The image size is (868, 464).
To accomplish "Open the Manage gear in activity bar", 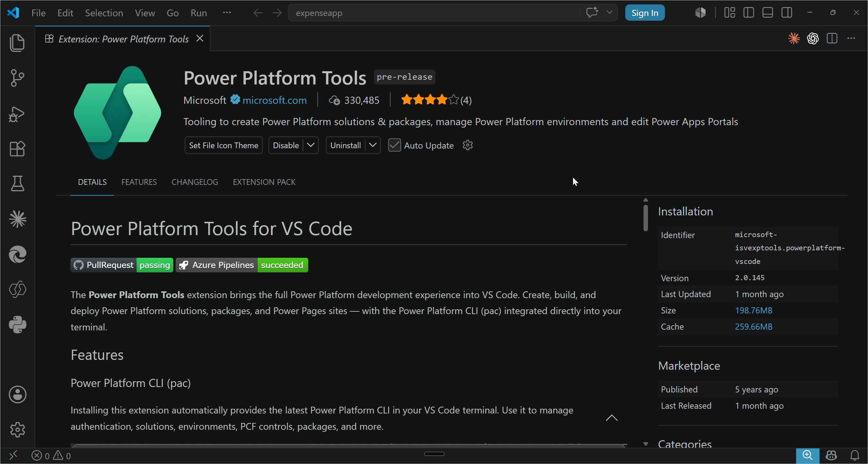I will click(x=17, y=430).
